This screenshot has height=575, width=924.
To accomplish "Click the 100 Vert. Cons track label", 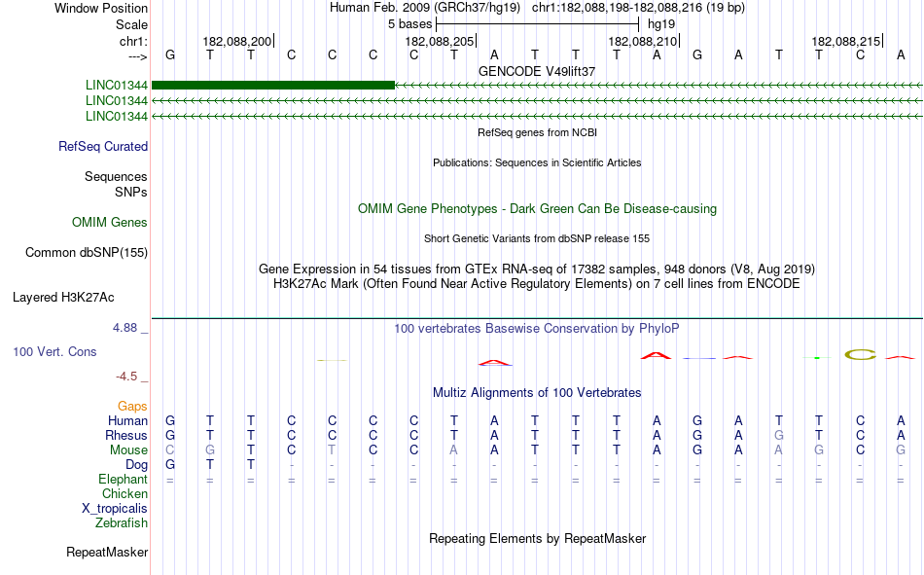I will click(x=54, y=351).
